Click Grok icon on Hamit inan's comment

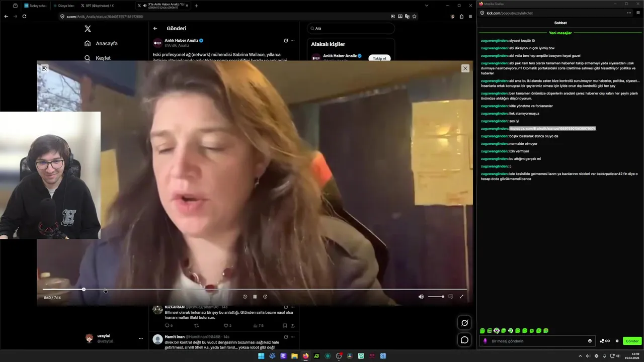pos(286,336)
